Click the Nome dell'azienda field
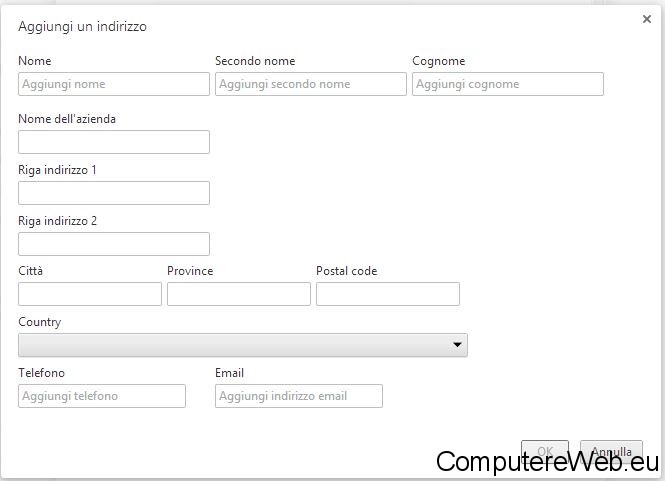 pos(114,142)
